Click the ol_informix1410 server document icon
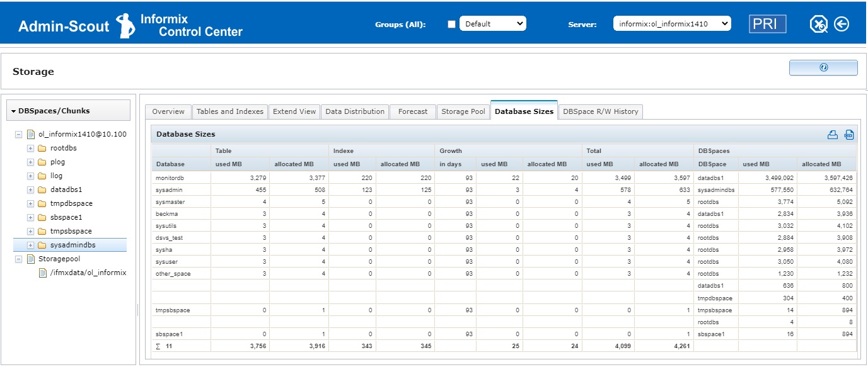 coord(30,134)
